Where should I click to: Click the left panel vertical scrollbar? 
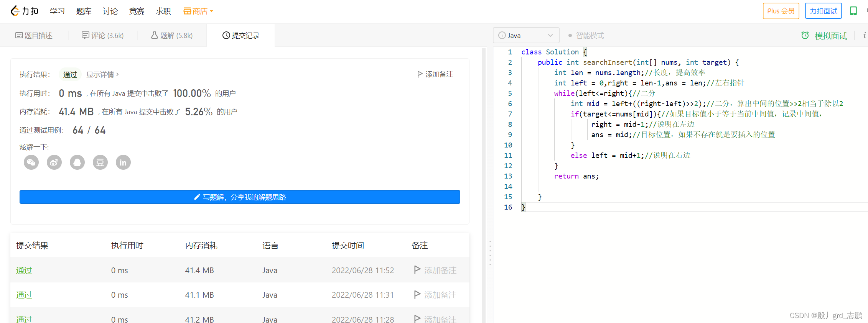click(x=484, y=185)
